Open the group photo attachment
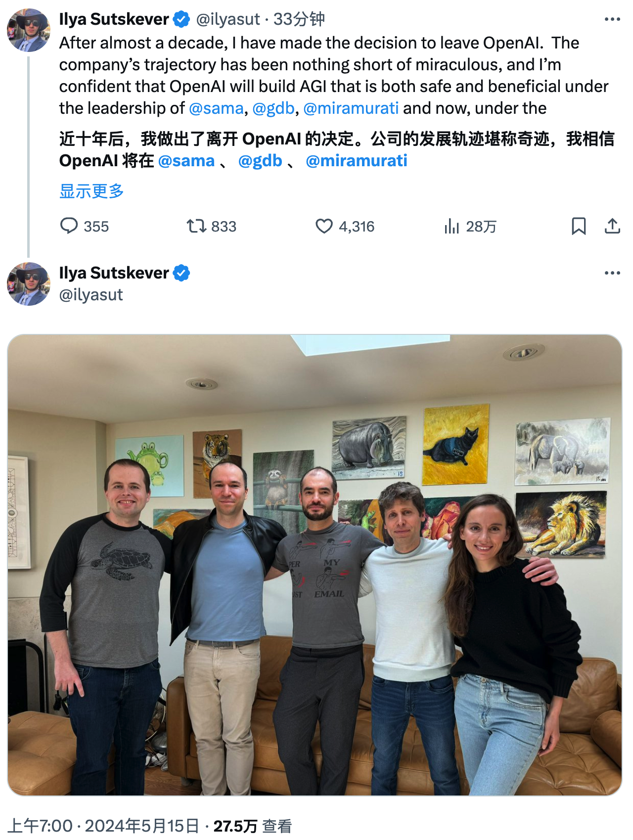Screen dimensions: 633x840 315,565
